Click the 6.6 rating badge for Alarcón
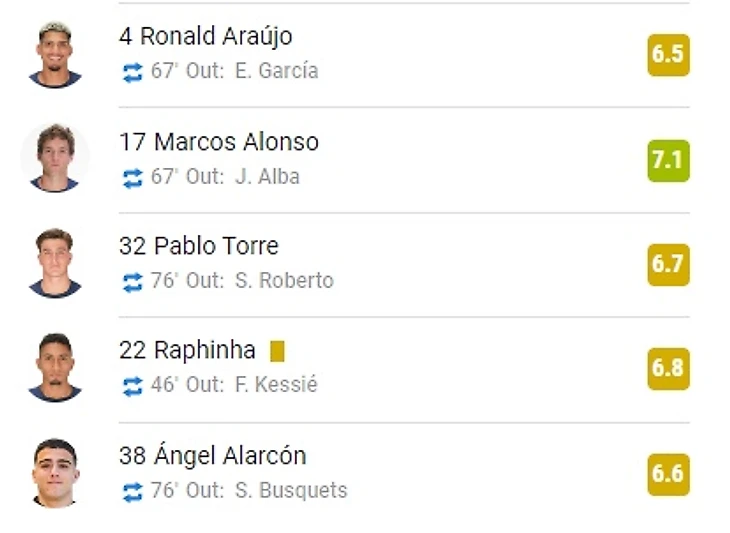The image size is (730, 533). [667, 473]
